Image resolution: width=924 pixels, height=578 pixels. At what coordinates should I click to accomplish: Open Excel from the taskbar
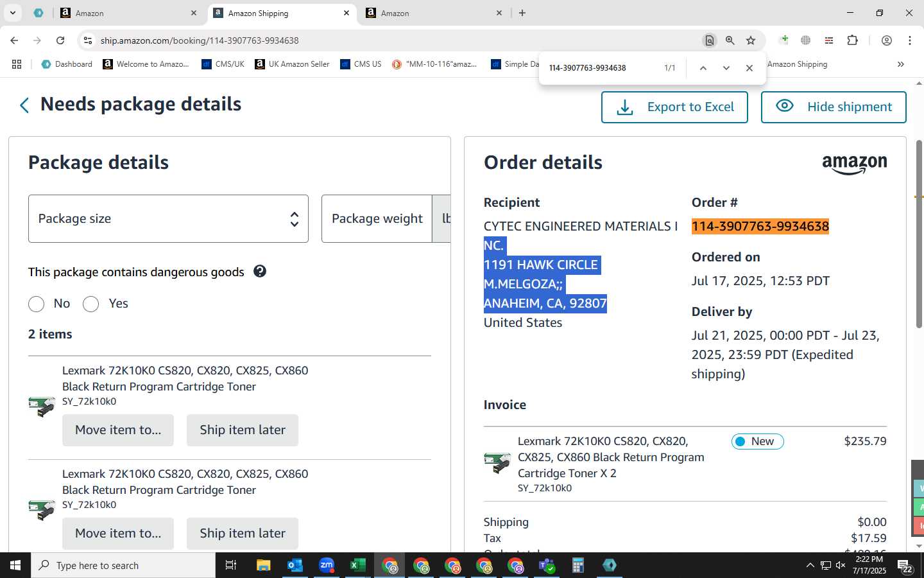358,565
